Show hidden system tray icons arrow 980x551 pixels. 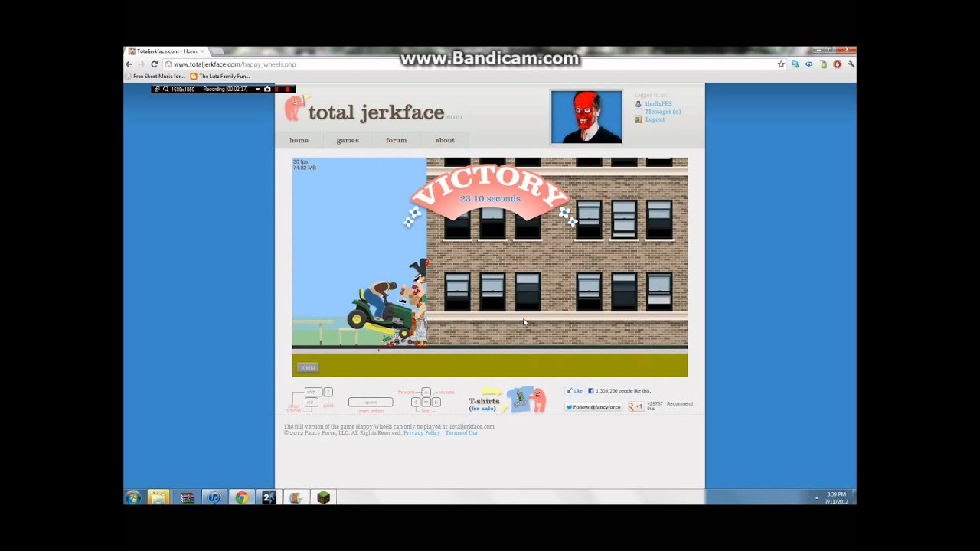(816, 498)
